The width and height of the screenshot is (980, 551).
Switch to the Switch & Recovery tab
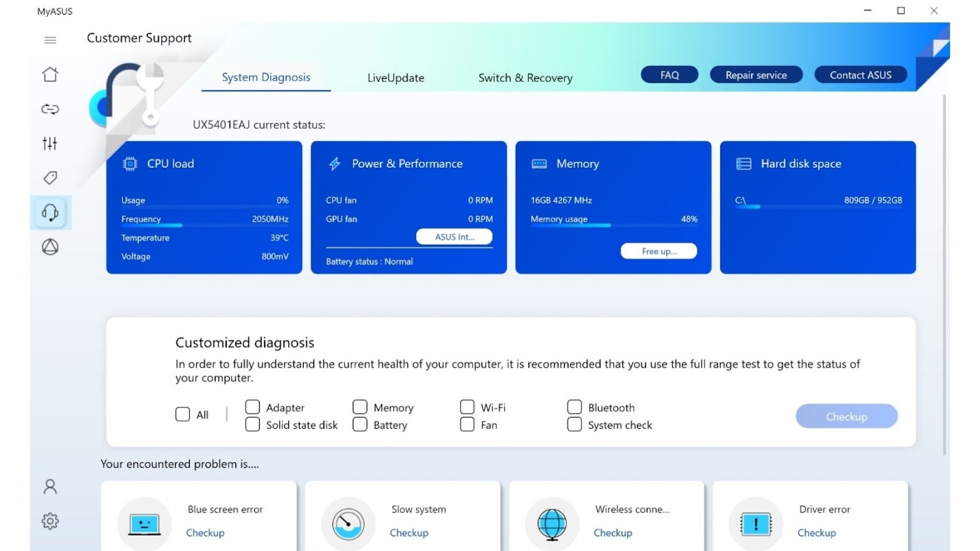pos(526,78)
